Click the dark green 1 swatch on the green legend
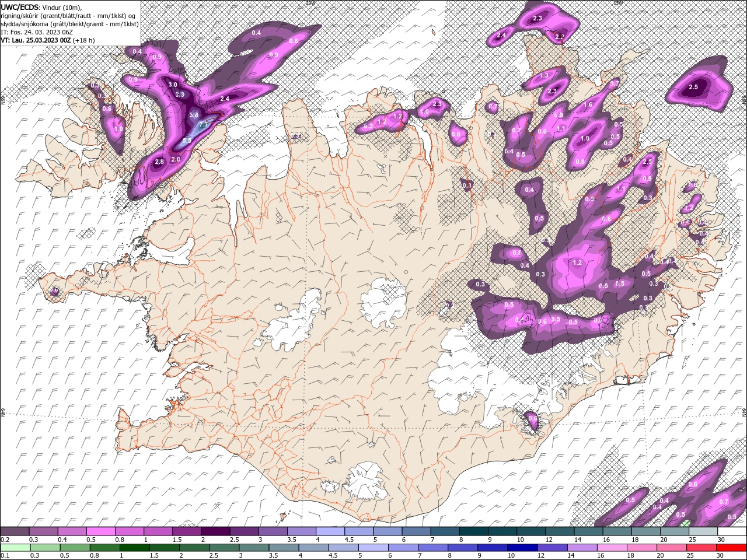The image size is (747, 560). [x=135, y=548]
